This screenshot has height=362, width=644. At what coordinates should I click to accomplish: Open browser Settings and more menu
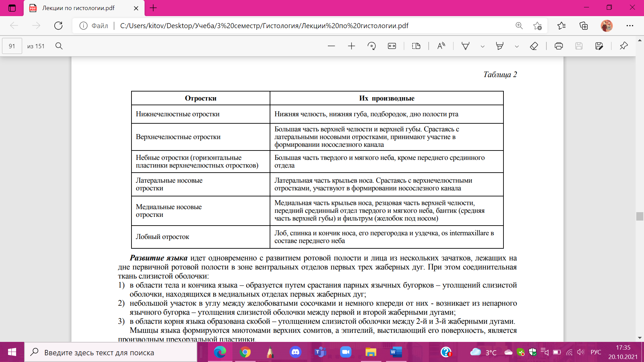tap(630, 25)
